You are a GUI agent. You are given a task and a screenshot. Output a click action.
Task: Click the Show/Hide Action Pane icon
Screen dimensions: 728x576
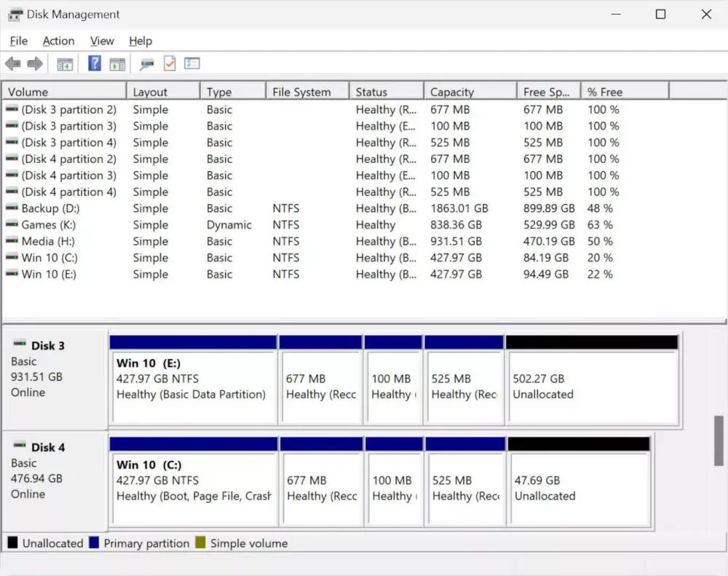coord(117,64)
